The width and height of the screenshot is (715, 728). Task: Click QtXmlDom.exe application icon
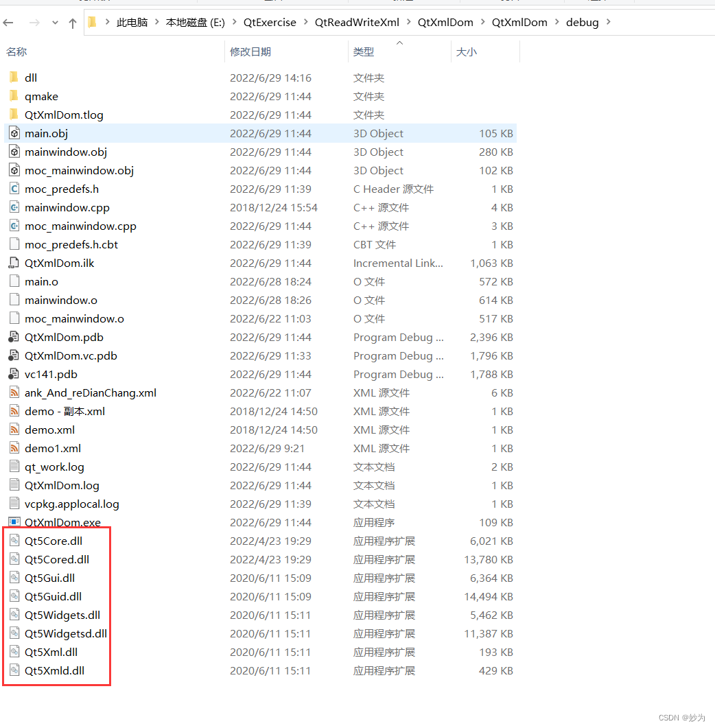(x=14, y=522)
